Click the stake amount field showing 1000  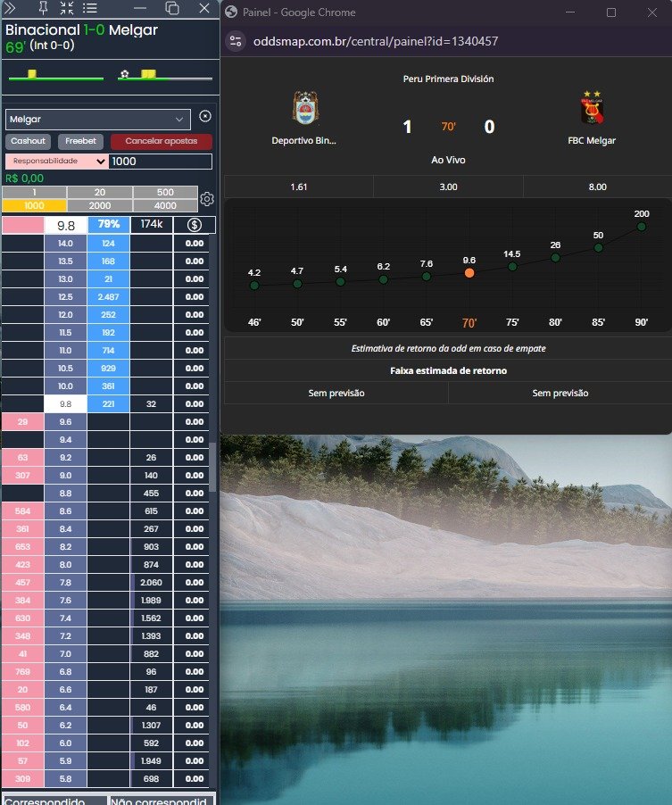[x=160, y=162]
